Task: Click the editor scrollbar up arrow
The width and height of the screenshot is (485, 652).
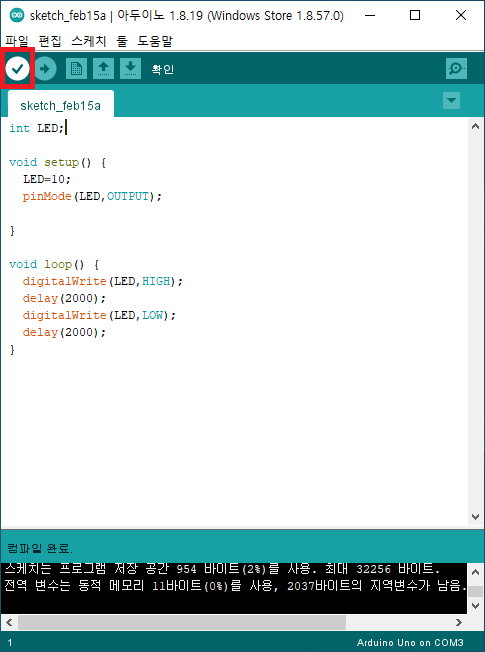Action: pos(475,127)
